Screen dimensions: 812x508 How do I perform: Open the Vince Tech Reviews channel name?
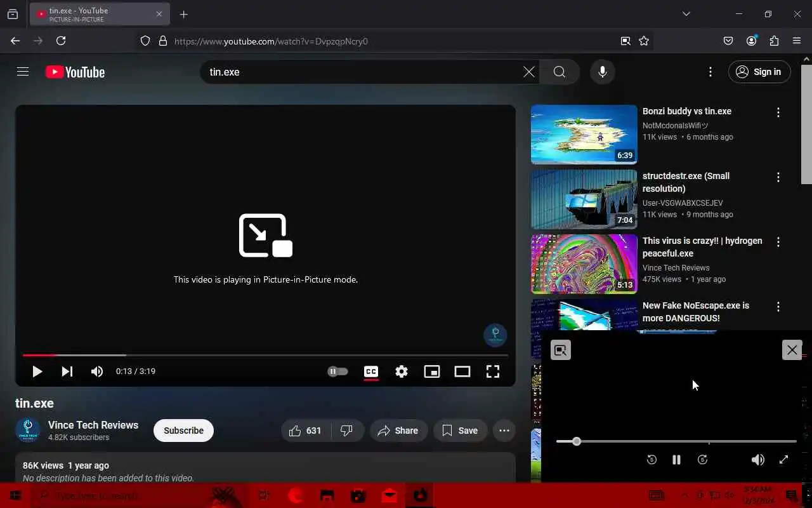93,425
